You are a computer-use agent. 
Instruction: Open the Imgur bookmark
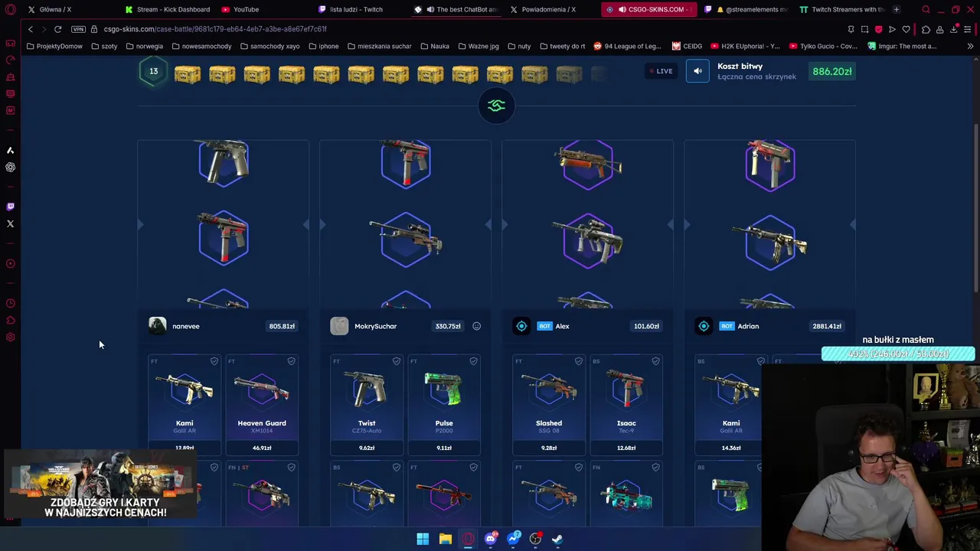(902, 46)
